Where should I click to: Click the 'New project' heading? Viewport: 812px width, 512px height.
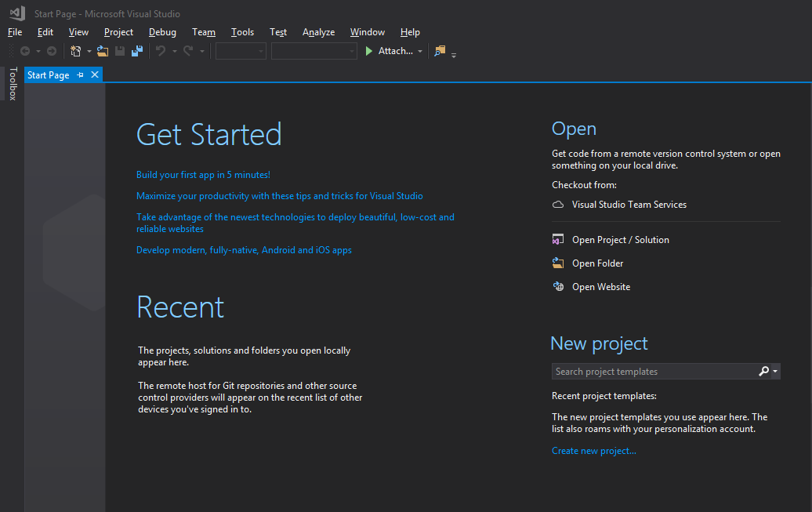[599, 343]
